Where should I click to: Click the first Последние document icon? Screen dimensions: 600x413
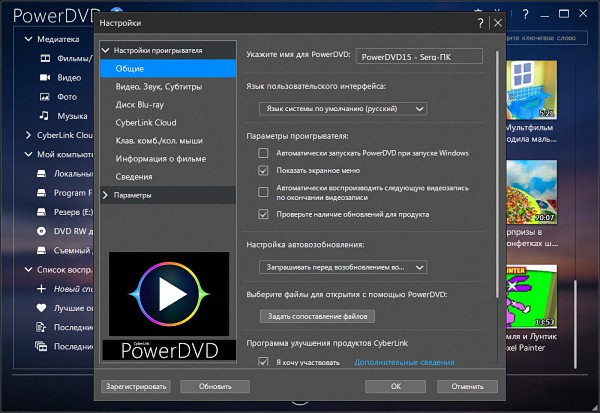[x=41, y=327]
